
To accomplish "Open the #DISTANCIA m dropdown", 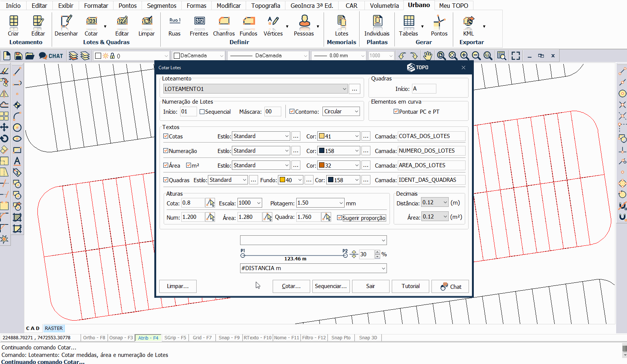I will tap(383, 268).
